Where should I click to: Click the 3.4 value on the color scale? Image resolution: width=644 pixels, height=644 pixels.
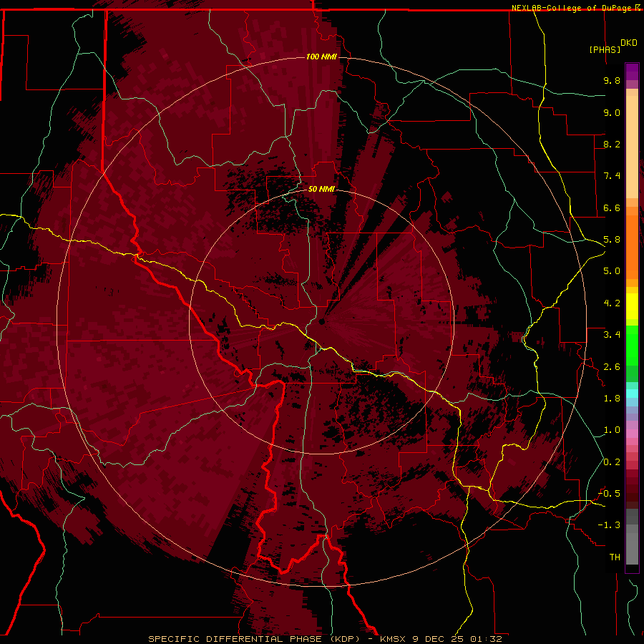(x=612, y=335)
